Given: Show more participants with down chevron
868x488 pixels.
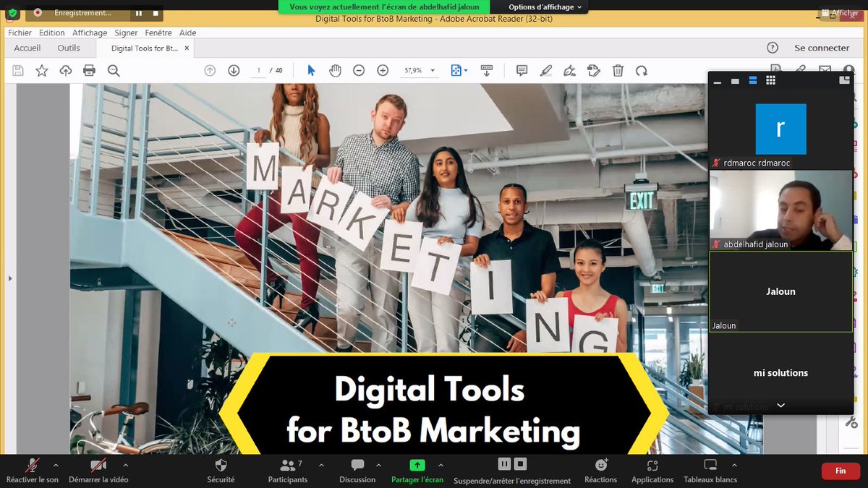Looking at the screenshot, I should (780, 406).
